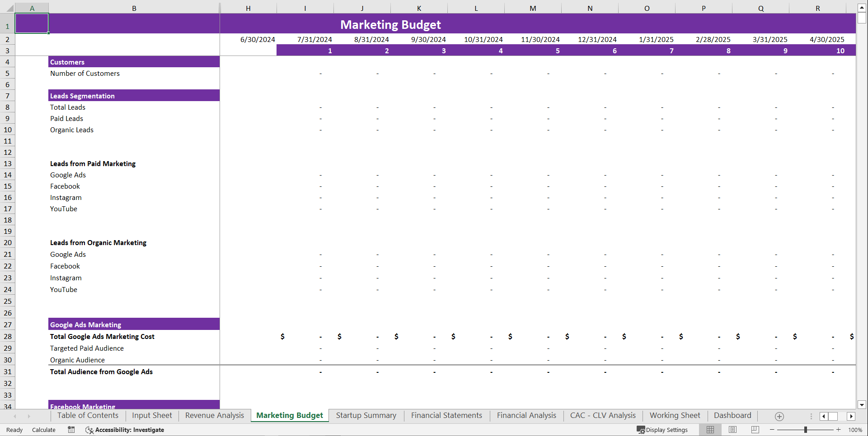Click Leads from Paid Marketing label
This screenshot has height=436, width=868.
coord(93,163)
